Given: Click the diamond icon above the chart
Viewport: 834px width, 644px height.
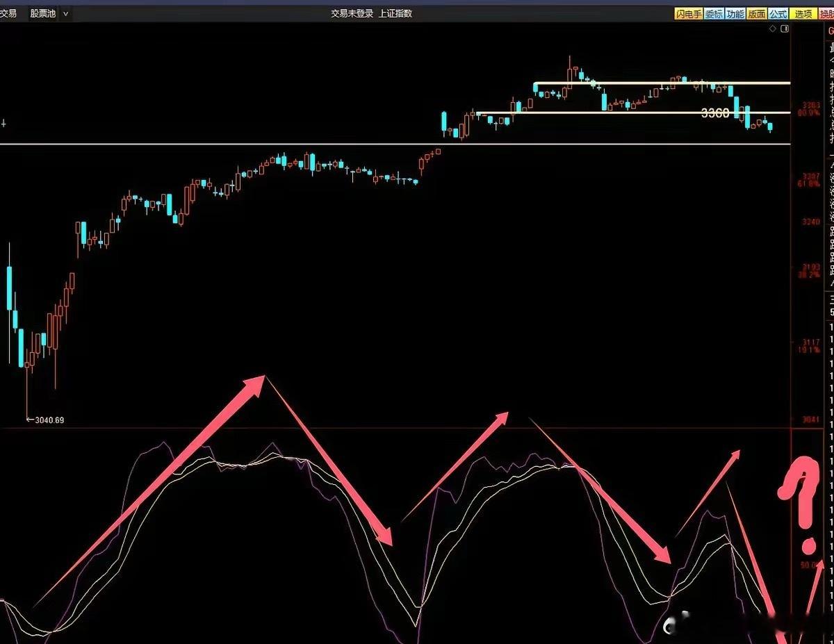Looking at the screenshot, I should pyautogui.click(x=772, y=29).
